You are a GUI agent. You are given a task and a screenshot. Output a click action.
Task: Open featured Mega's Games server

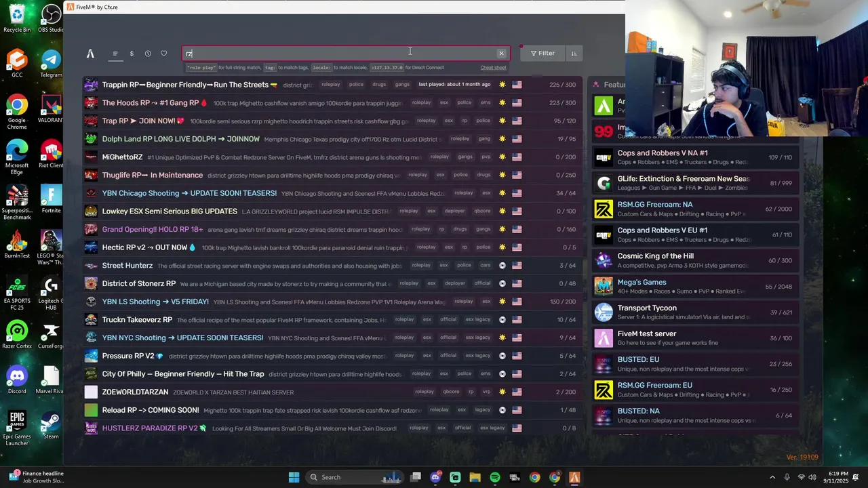pyautogui.click(x=695, y=287)
